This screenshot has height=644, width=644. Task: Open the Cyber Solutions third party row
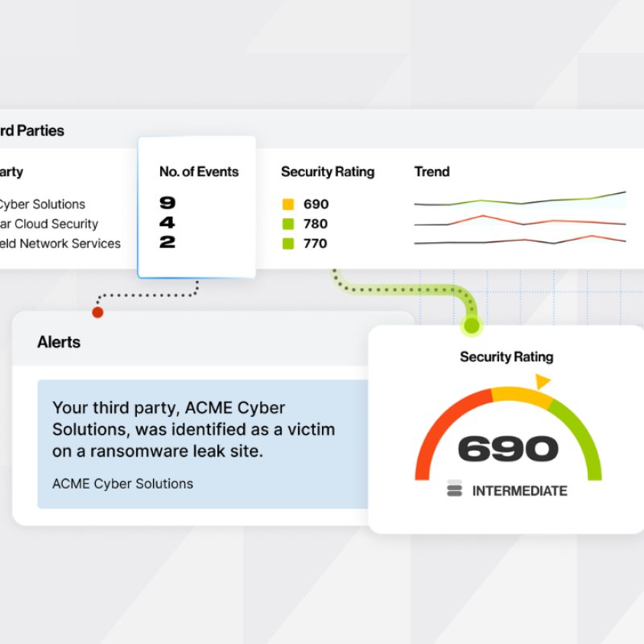[42, 204]
